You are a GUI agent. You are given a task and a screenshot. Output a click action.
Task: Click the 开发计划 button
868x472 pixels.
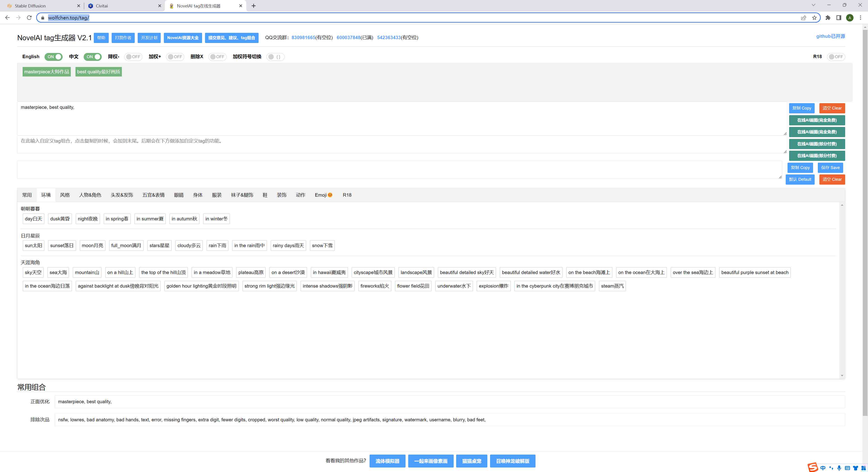(x=149, y=38)
